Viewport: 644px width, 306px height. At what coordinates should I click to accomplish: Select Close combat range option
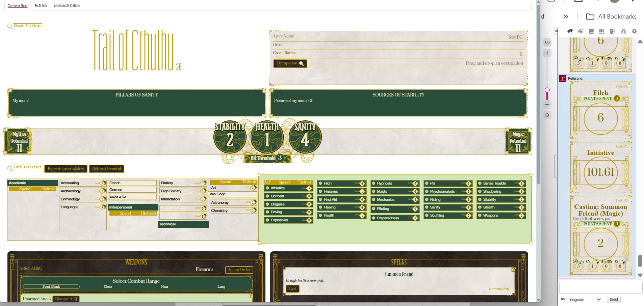coord(108,287)
